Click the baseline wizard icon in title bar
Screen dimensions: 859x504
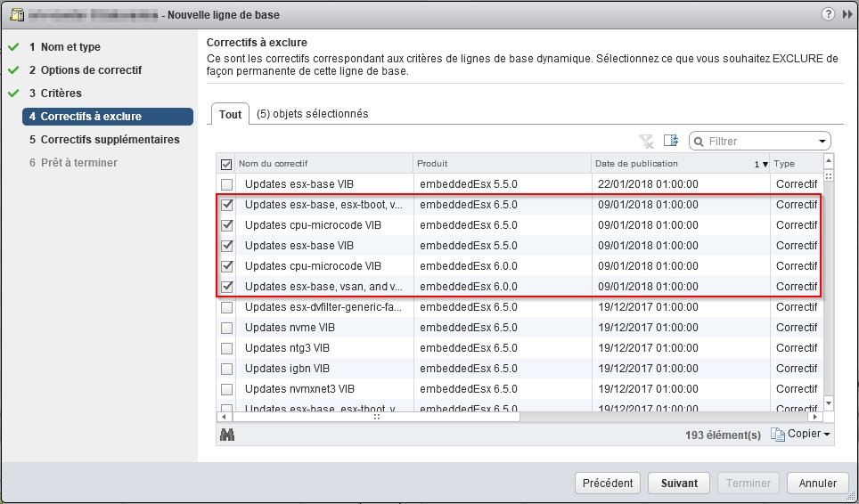tap(16, 15)
